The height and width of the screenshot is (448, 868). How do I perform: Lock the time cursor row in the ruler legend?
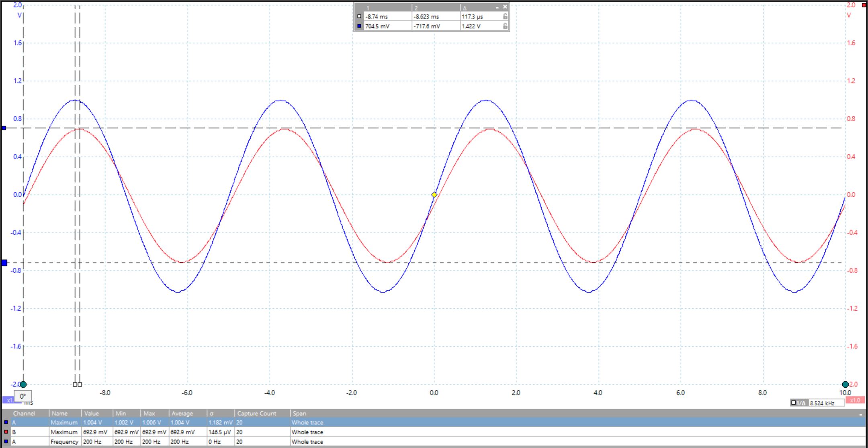tap(505, 16)
